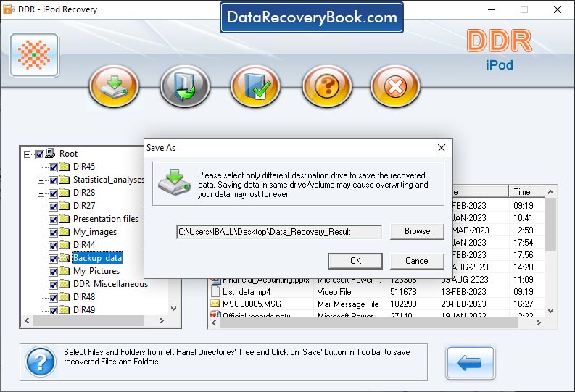575x392 pixels.
Task: Click the Load/Open log book toolbar icon
Action: [x=185, y=86]
